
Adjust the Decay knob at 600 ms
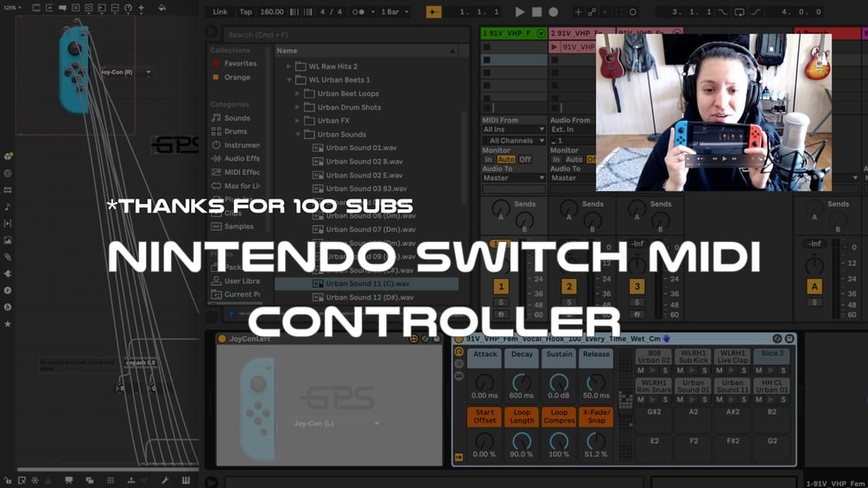coord(522,382)
